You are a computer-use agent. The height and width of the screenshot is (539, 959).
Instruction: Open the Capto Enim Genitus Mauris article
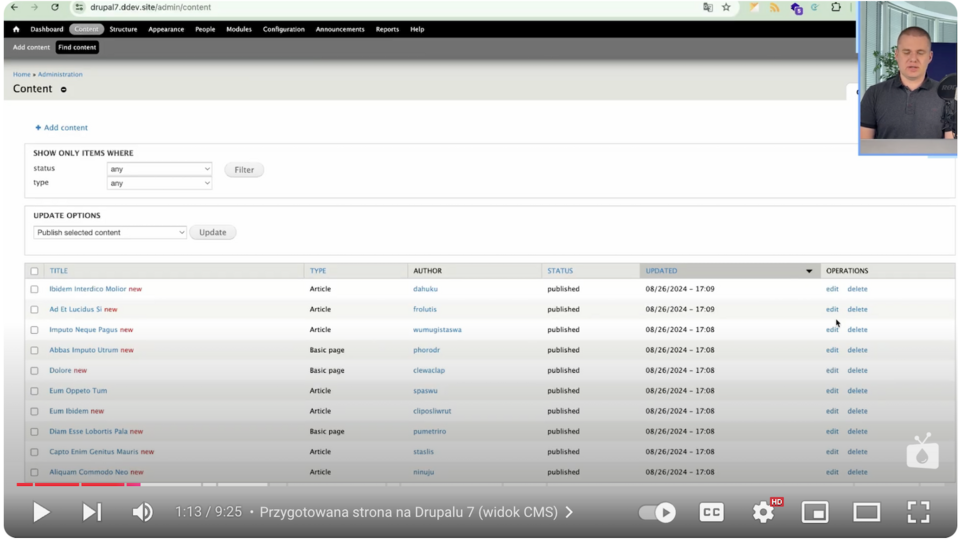tap(94, 452)
